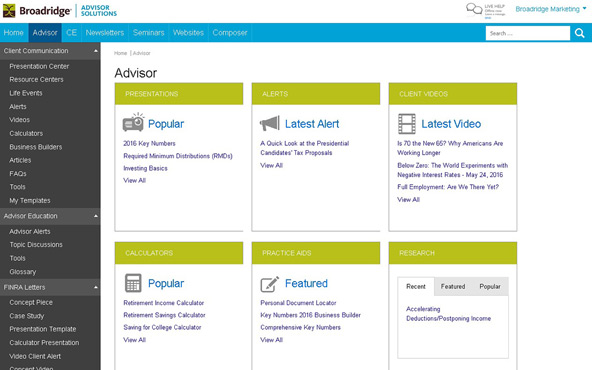This screenshot has width=592, height=370.
Task: Open the Live Help chat icon
Action: (x=474, y=9)
